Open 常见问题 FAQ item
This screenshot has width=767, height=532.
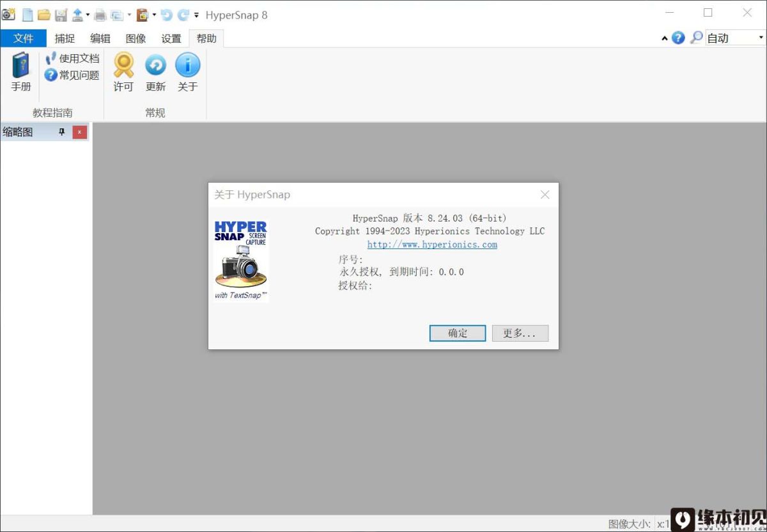tap(72, 75)
